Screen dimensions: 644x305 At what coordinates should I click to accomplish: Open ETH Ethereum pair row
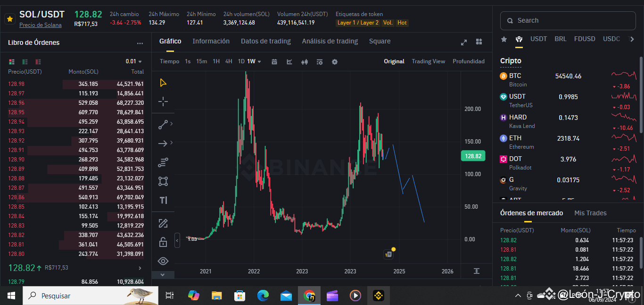point(568,142)
